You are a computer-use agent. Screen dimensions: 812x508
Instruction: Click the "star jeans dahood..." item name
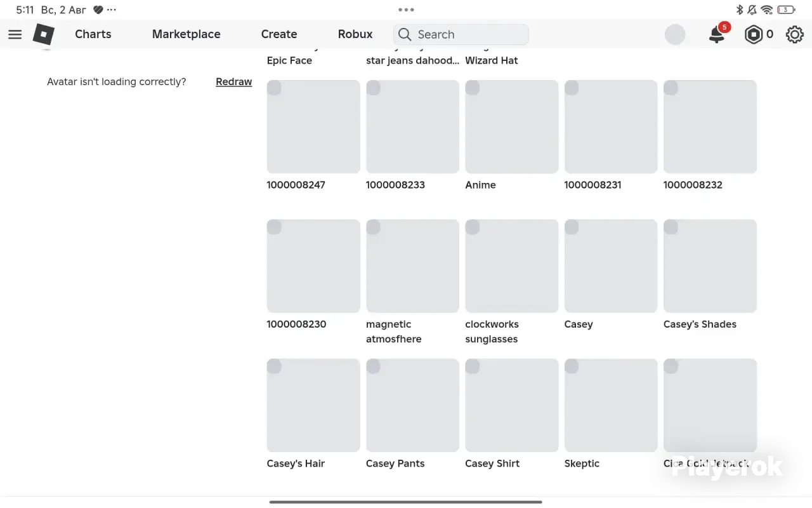tap(412, 60)
